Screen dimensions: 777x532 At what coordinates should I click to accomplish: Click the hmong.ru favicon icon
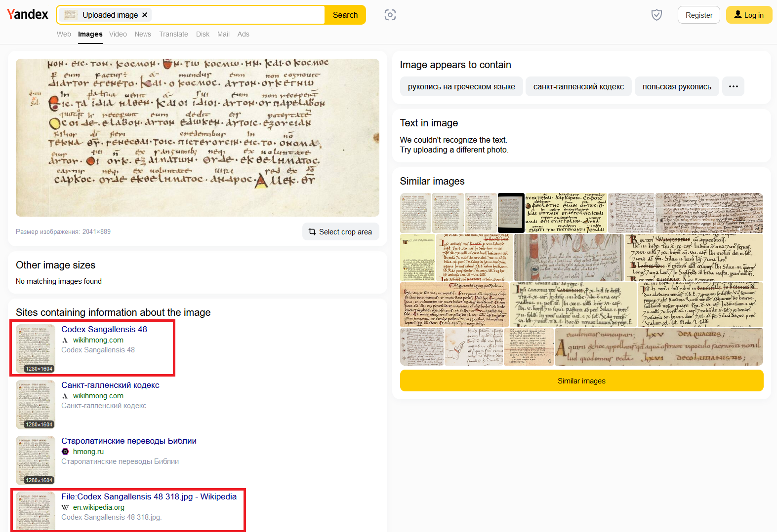[x=65, y=452]
